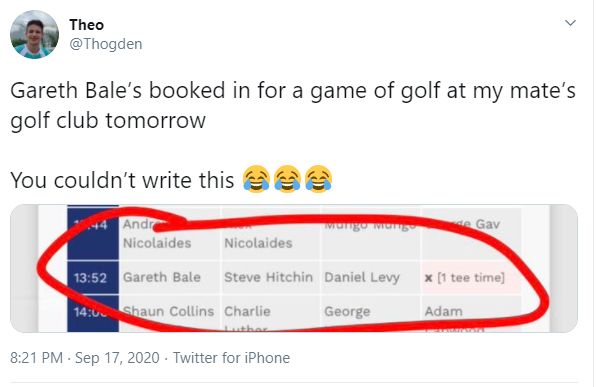Click the x beside 1 tee time
This screenshot has width=596, height=387.
pos(428,278)
